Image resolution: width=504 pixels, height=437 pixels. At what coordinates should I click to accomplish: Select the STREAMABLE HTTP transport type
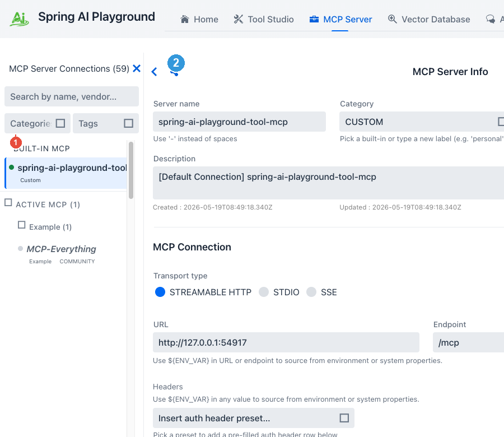click(x=160, y=292)
